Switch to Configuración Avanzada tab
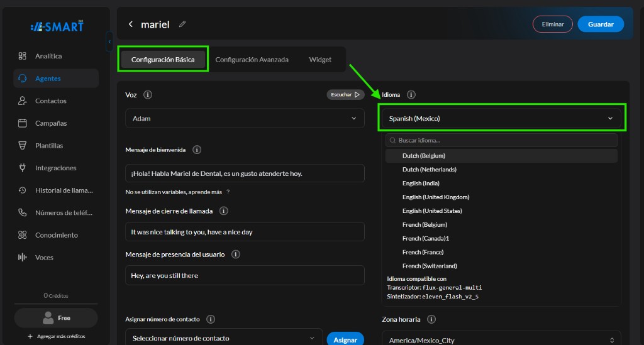644x345 pixels. point(252,60)
